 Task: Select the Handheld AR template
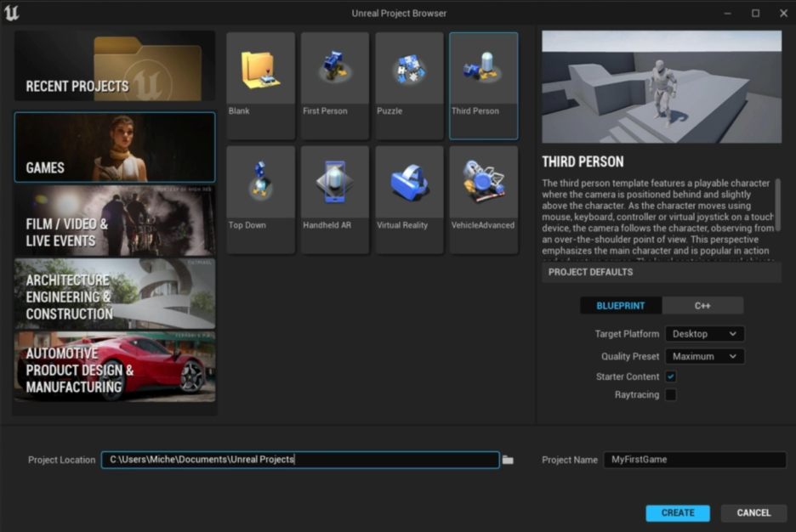[x=334, y=200]
